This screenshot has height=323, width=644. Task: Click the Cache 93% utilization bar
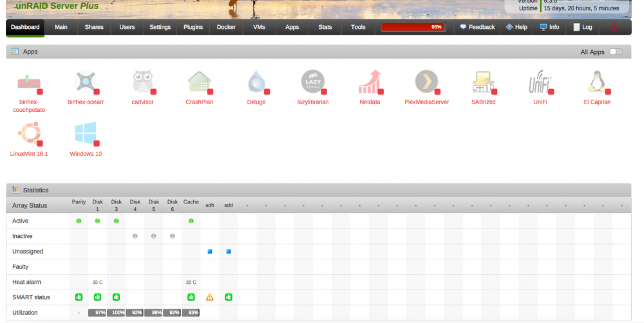pyautogui.click(x=191, y=313)
